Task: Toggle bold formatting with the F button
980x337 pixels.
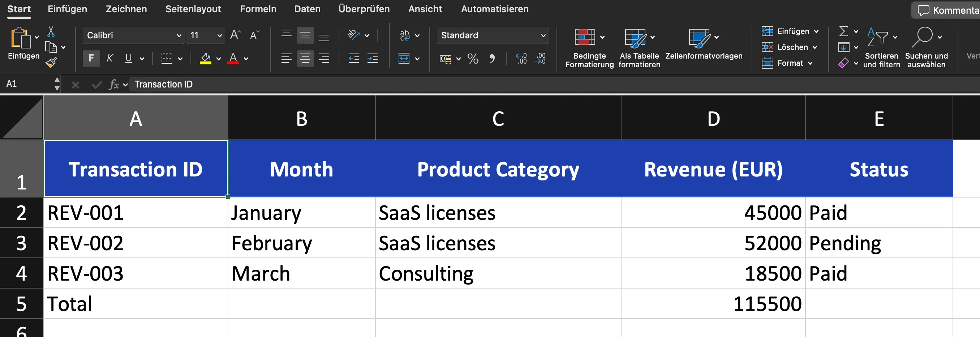Action: point(91,58)
